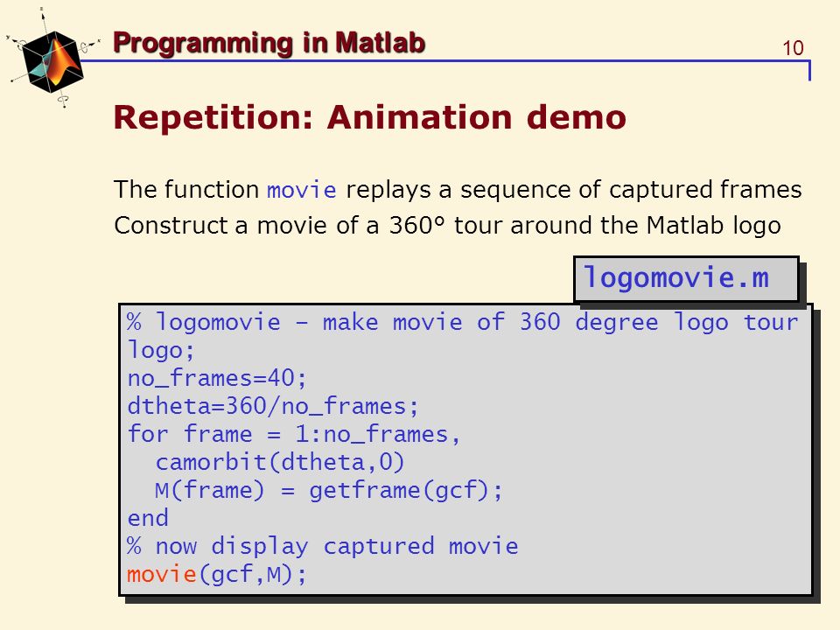Screen dimensions: 840x630
Task: Click the red 'movie' keyword in the last code line
Action: (x=162, y=574)
